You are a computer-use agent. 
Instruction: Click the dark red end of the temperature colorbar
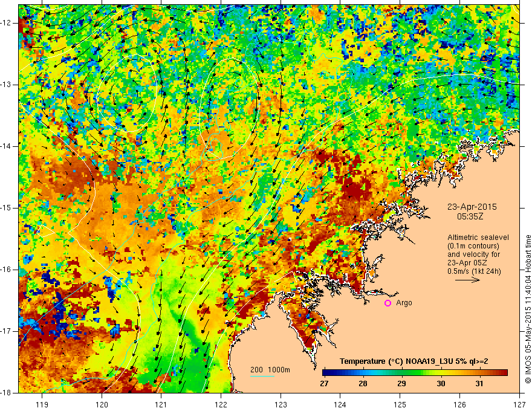click(504, 372)
